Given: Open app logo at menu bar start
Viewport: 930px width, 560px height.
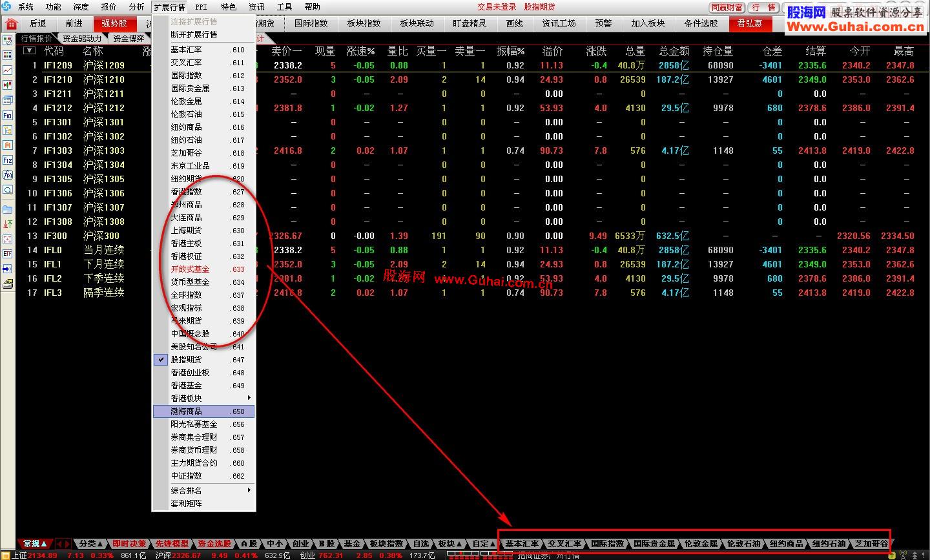Looking at the screenshot, I should tap(7, 7).
